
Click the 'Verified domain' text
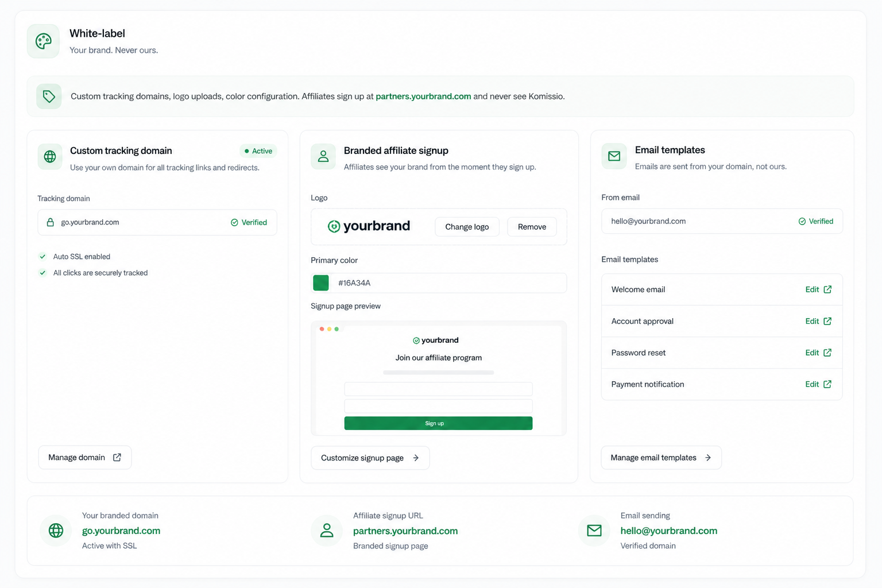coord(648,546)
